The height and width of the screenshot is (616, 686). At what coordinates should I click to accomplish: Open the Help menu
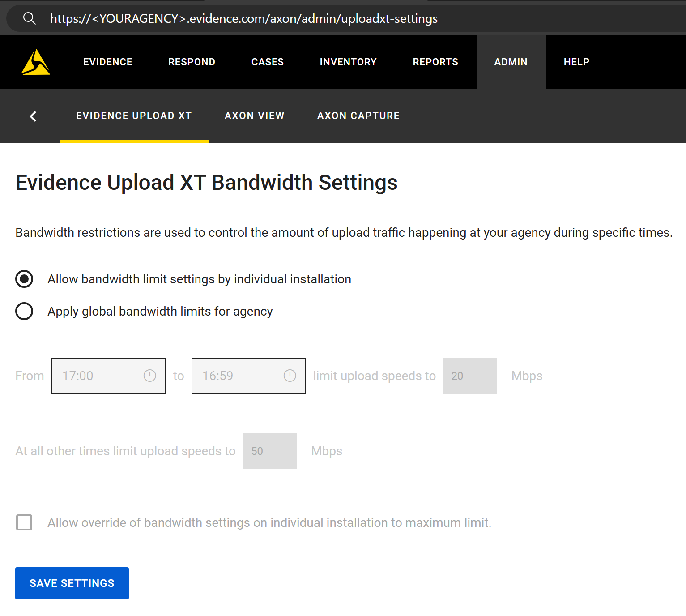tap(576, 62)
